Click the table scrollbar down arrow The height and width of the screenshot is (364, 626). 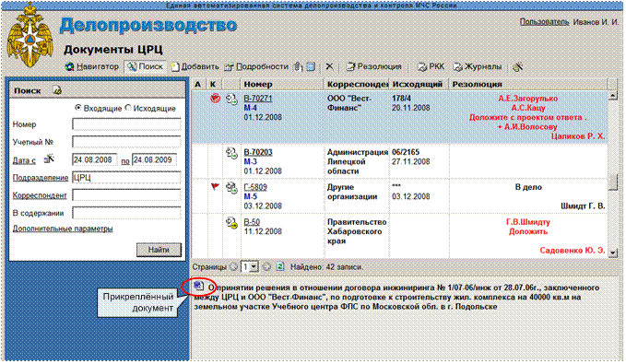[613, 253]
